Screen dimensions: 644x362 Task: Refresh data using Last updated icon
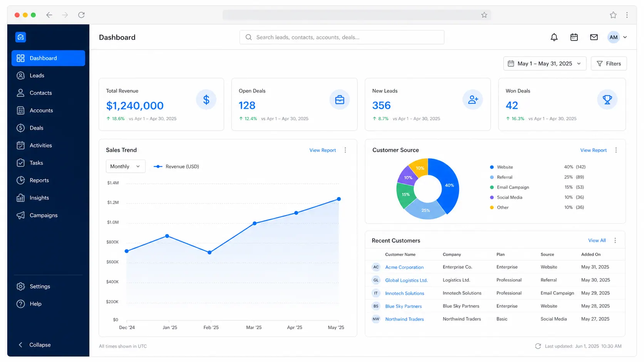(538, 346)
